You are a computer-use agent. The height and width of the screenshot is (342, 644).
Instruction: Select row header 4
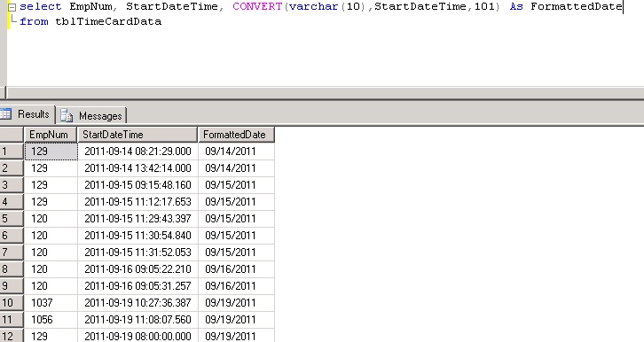[12, 202]
